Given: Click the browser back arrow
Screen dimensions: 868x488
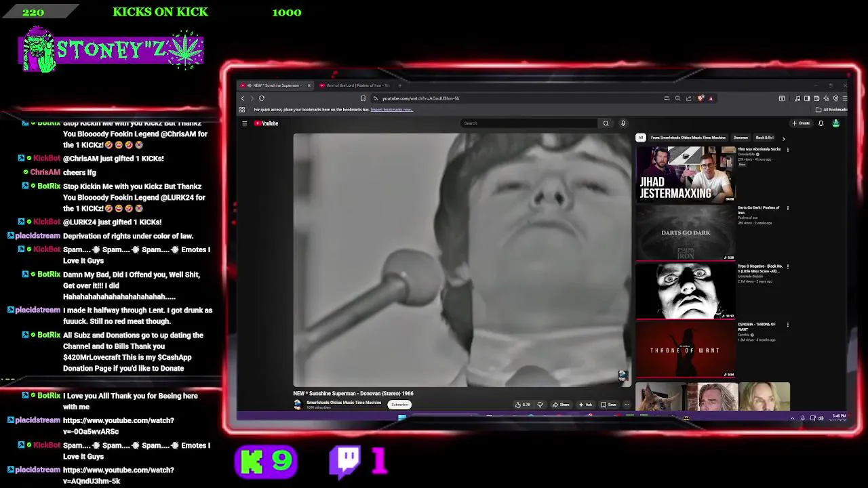Looking at the screenshot, I should [243, 98].
